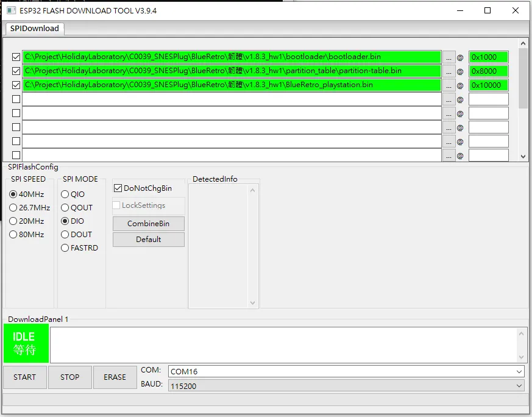This screenshot has width=532, height=417.
Task: Click the ERASE button
Action: 115,377
